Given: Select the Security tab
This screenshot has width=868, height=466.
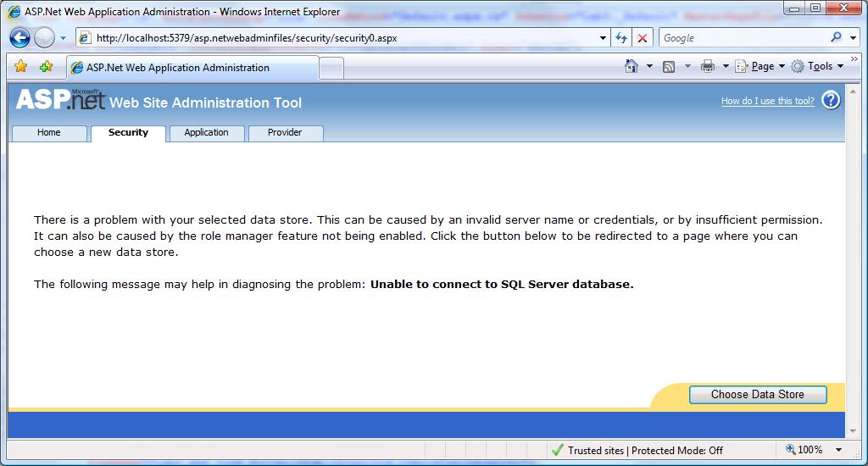Looking at the screenshot, I should (x=129, y=133).
